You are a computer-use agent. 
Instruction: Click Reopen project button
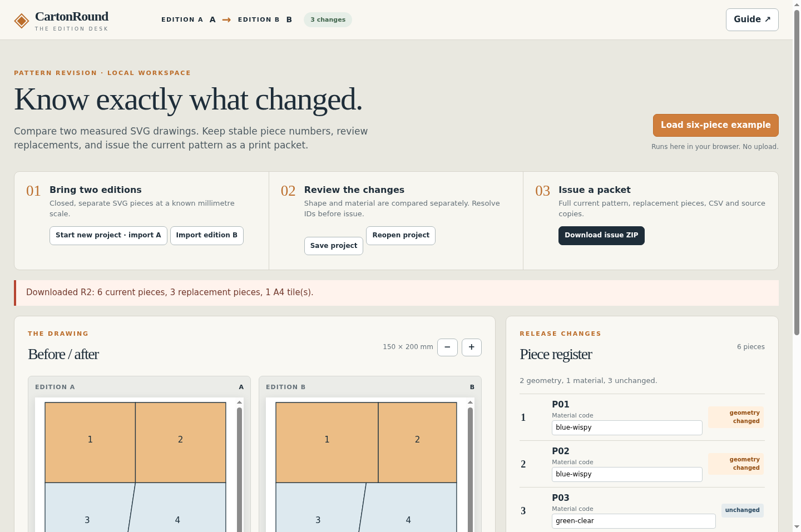400,235
